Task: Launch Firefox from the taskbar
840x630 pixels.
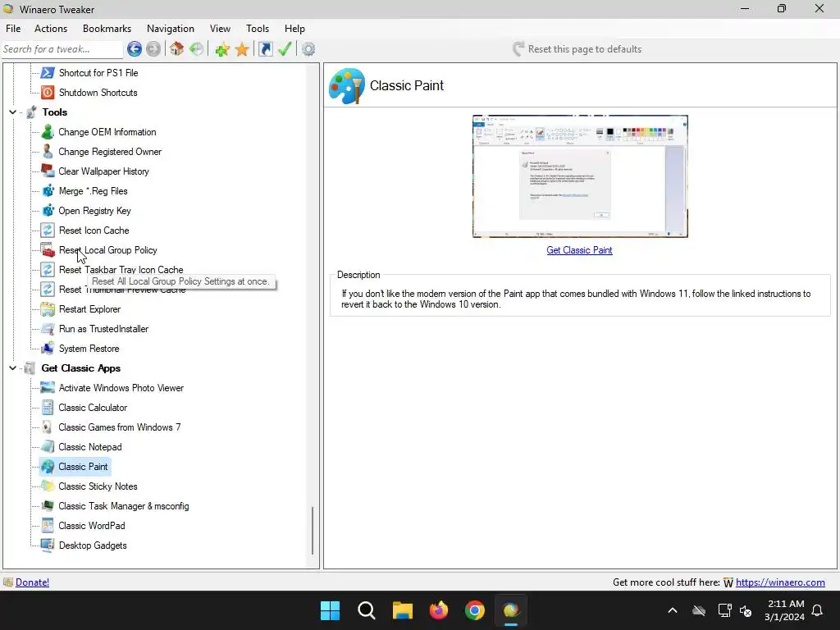Action: coord(439,610)
